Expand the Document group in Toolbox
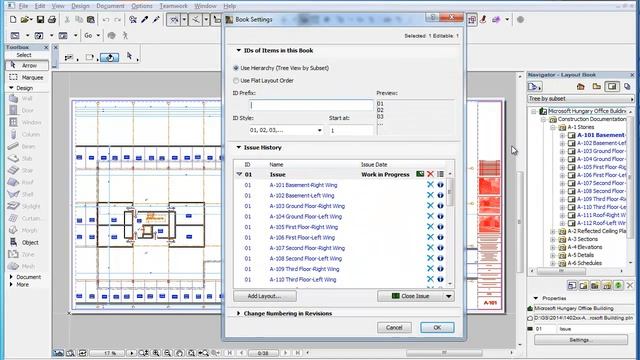 tap(11, 277)
